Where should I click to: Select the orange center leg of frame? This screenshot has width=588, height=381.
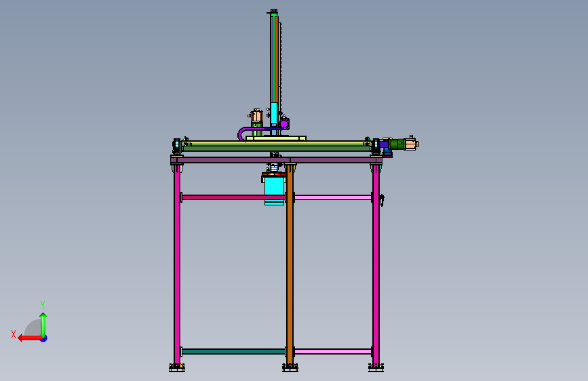[290, 266]
